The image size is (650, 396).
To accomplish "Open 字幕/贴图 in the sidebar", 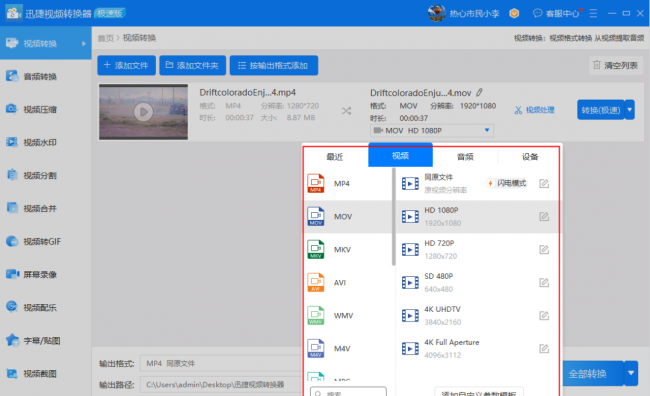I will [x=45, y=340].
